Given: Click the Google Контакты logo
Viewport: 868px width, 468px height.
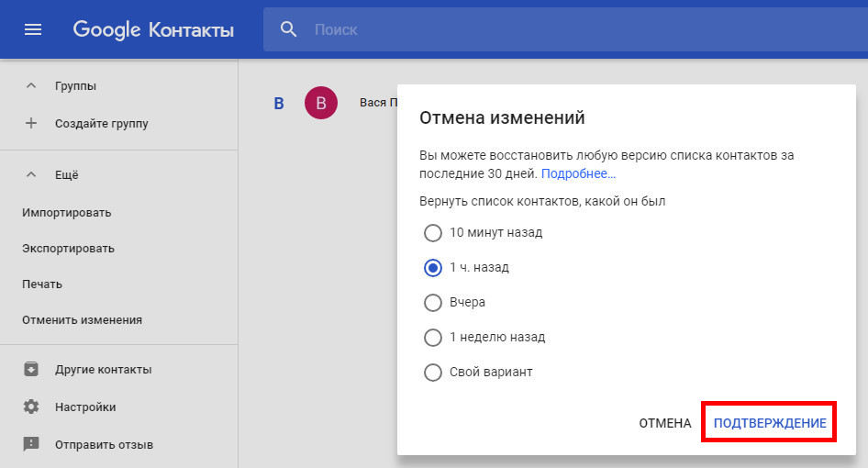Looking at the screenshot, I should click(x=153, y=29).
